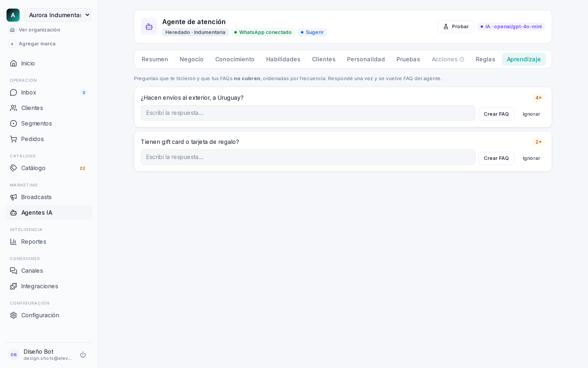Click the question text about envíos a Uruguay
The height and width of the screenshot is (368, 588).
[x=192, y=98]
